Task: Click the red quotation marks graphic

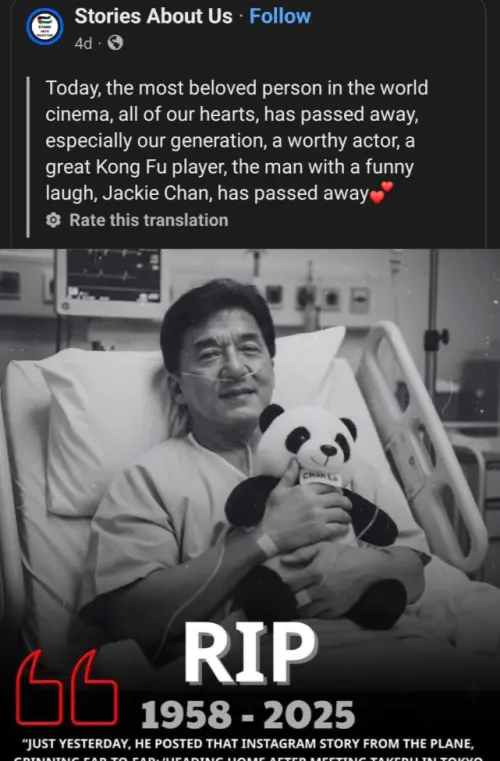Action: point(67,688)
